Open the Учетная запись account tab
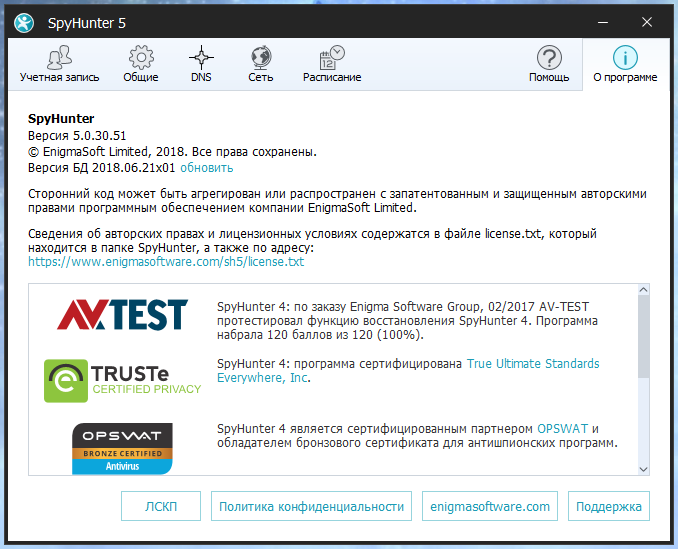This screenshot has height=549, width=678. pos(59,64)
